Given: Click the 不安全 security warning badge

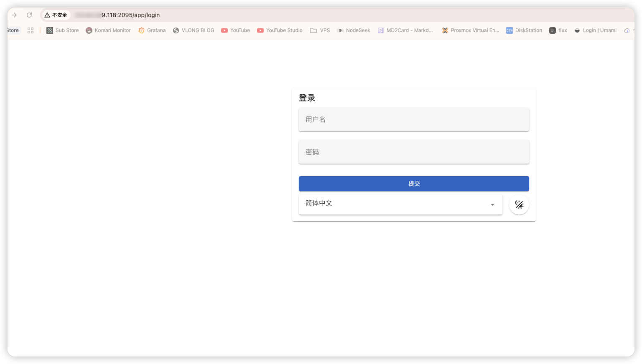Looking at the screenshot, I should pos(56,15).
